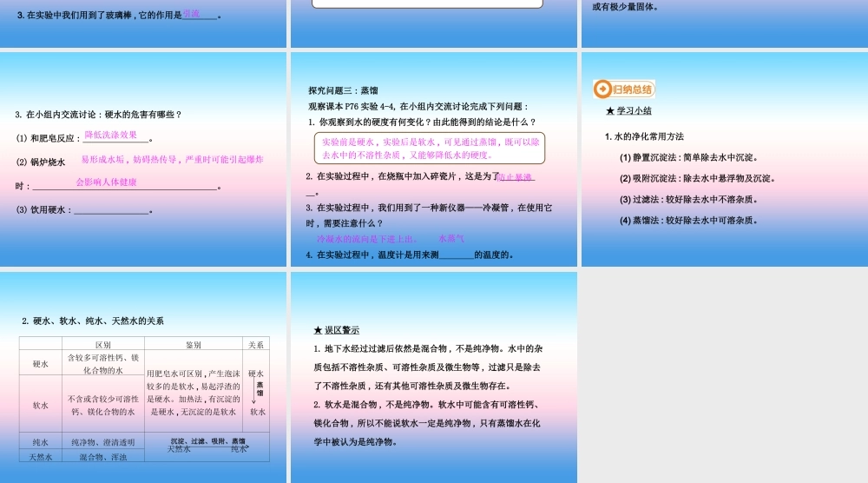868x483 pixels.
Task: Click the star before 误区警示
Action: (318, 330)
